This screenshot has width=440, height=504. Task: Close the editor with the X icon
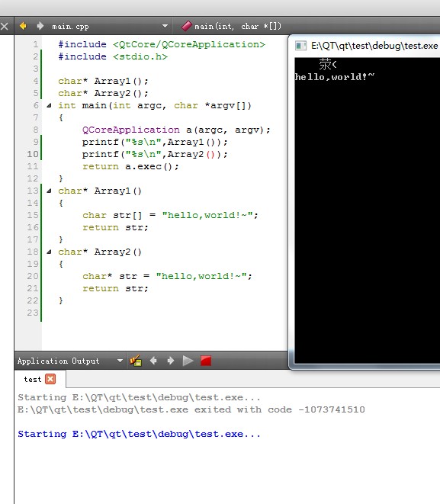(x=5, y=26)
